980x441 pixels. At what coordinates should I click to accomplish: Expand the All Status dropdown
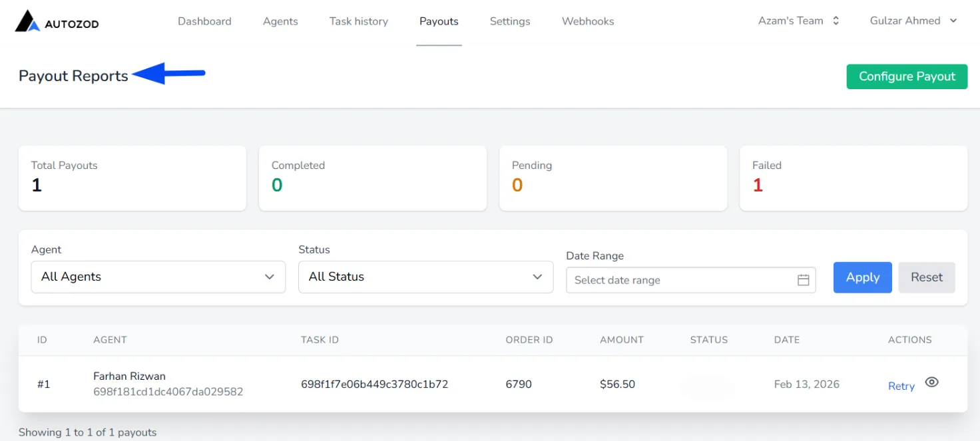click(x=425, y=277)
